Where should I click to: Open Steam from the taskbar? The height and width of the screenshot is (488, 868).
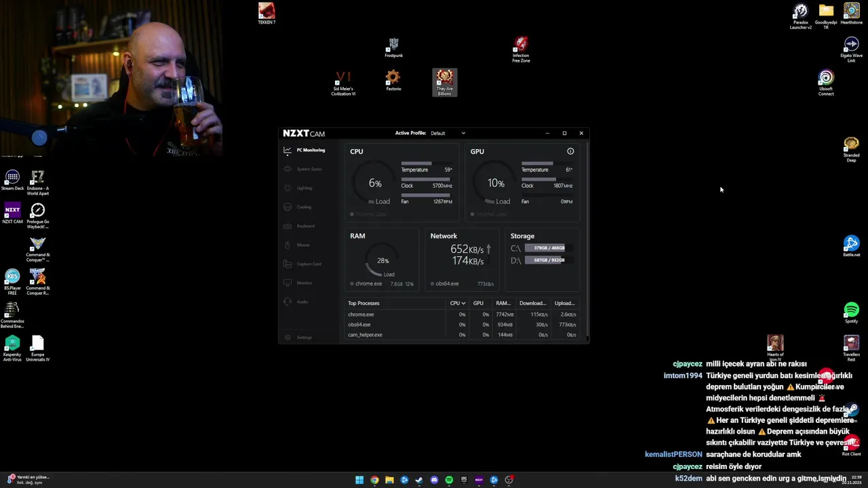tap(419, 480)
